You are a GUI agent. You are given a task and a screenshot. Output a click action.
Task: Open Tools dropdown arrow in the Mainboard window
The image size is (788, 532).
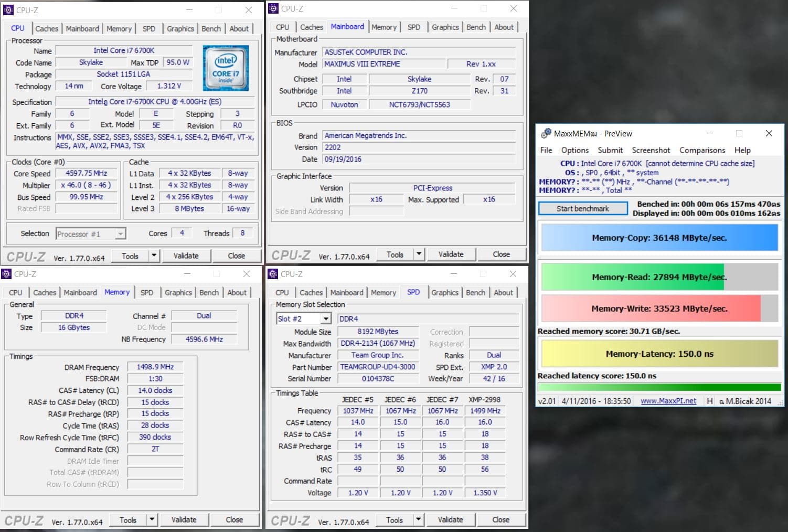pyautogui.click(x=419, y=254)
